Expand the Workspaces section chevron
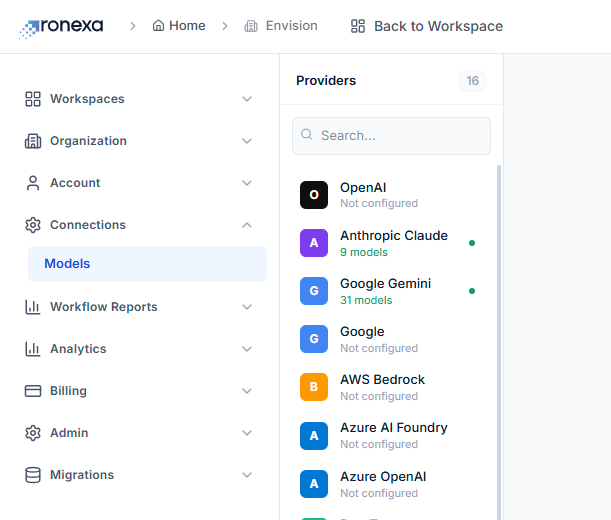611x520 pixels. [x=247, y=99]
